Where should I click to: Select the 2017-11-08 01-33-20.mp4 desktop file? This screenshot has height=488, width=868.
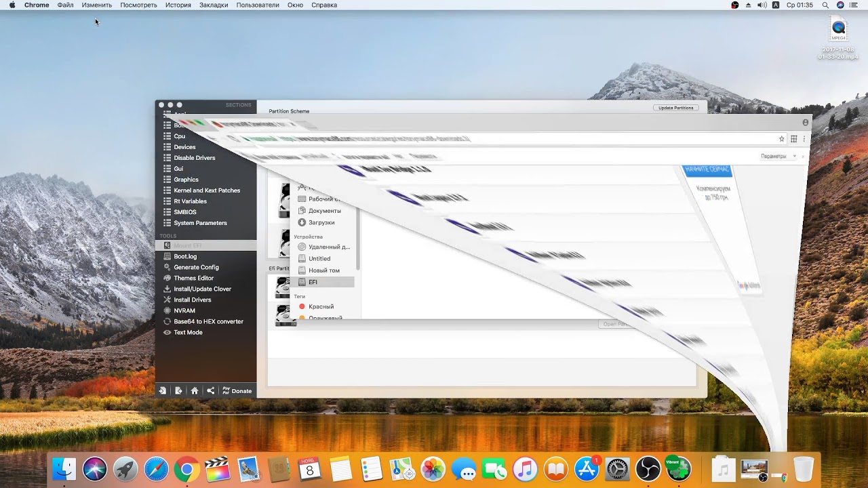839,39
